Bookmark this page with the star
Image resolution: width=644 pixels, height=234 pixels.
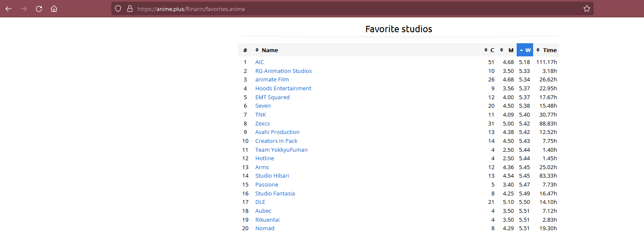tap(586, 9)
